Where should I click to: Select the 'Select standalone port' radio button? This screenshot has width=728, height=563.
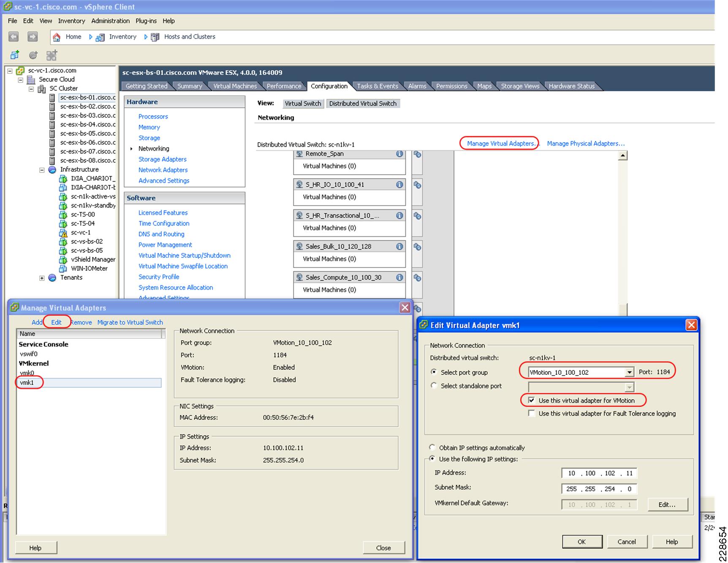(434, 385)
